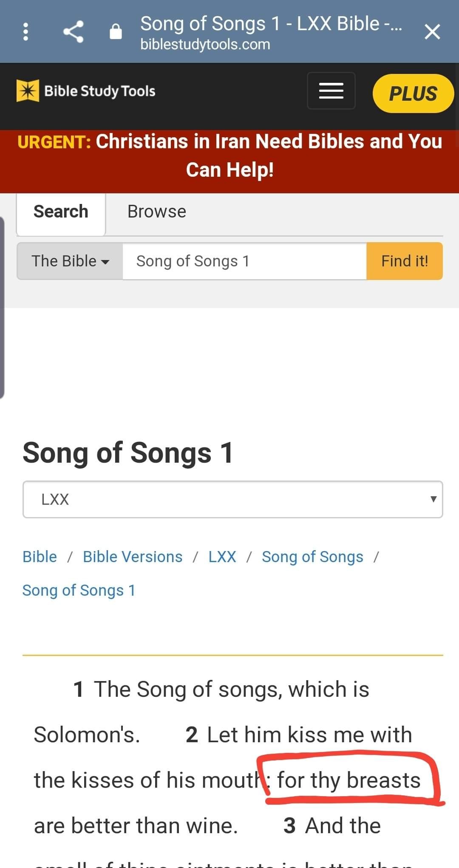Click the Song of Songs 1 breadcrumb

[79, 590]
